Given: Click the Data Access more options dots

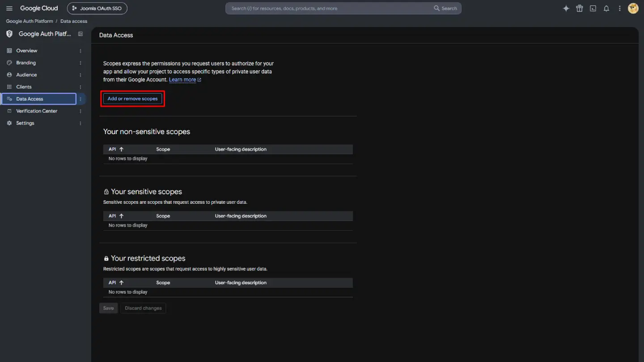Looking at the screenshot, I should click(80, 99).
